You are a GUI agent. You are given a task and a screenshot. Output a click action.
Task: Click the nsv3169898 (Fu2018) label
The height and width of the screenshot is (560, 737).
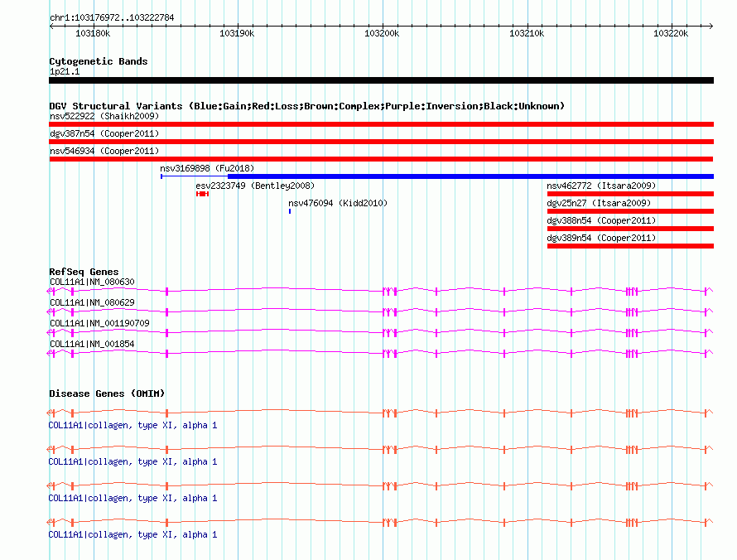coord(207,168)
